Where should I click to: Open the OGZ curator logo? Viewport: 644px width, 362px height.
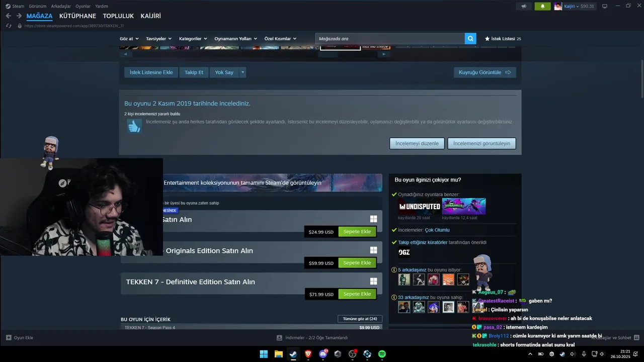[x=404, y=252]
